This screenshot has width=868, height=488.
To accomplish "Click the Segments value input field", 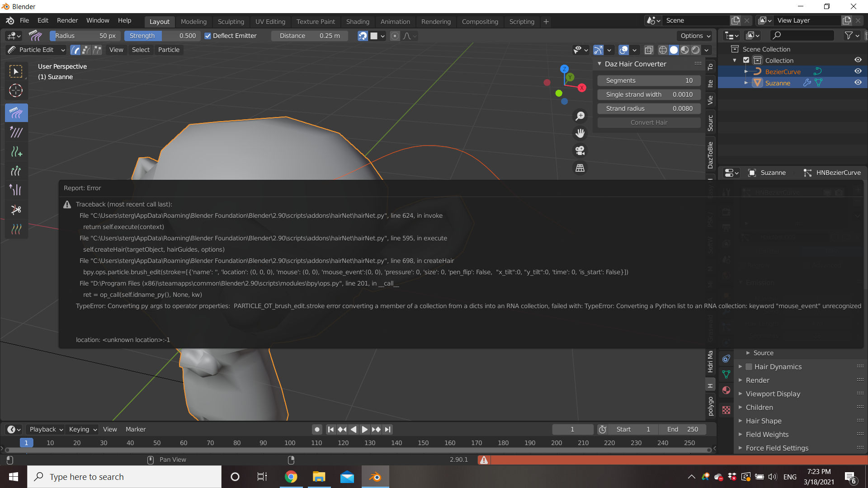I will click(x=649, y=80).
